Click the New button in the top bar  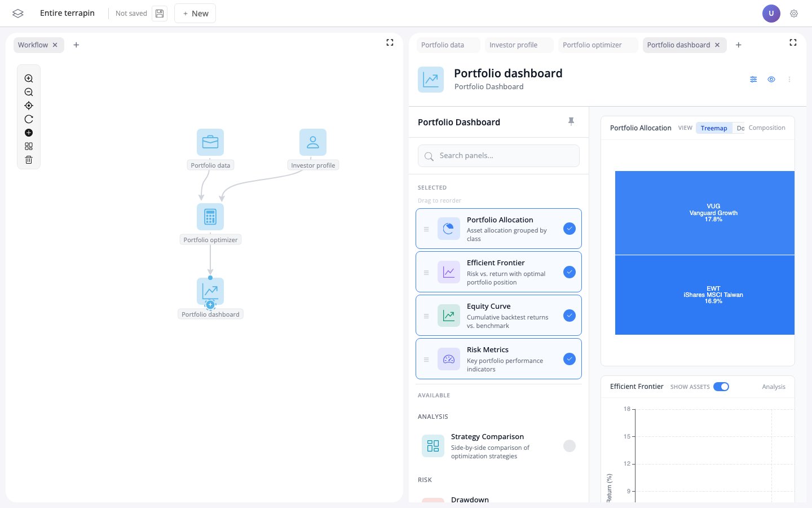(195, 13)
